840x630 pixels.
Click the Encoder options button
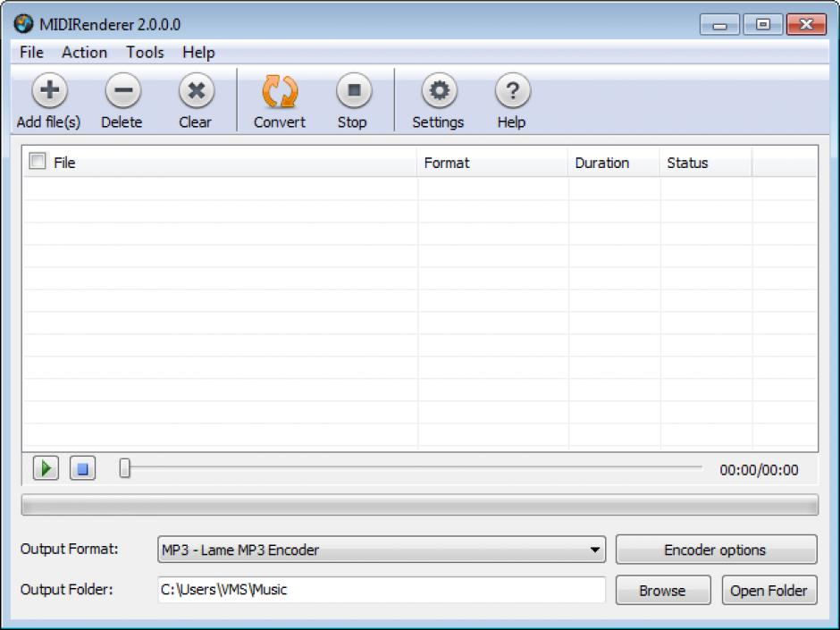pyautogui.click(x=716, y=550)
